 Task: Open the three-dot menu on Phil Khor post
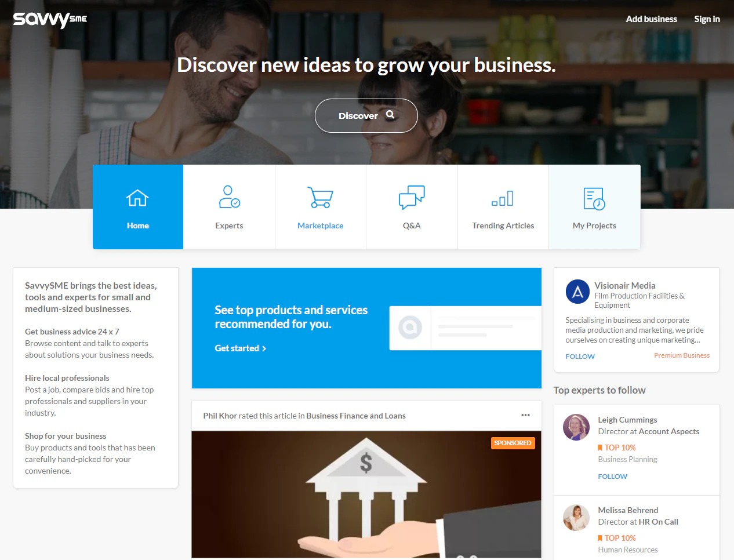(x=525, y=415)
